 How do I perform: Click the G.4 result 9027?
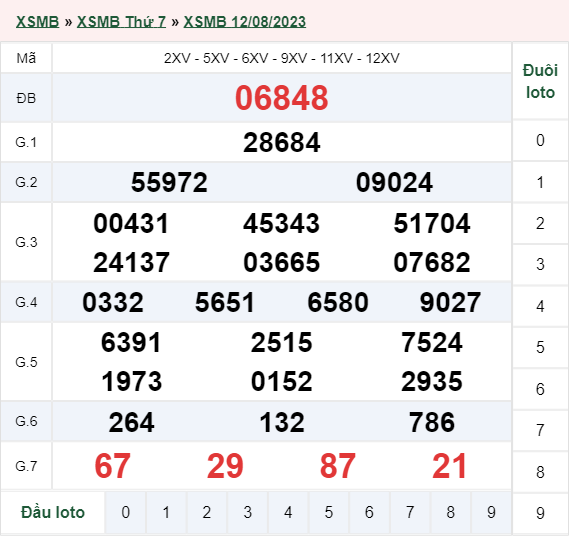(x=450, y=302)
